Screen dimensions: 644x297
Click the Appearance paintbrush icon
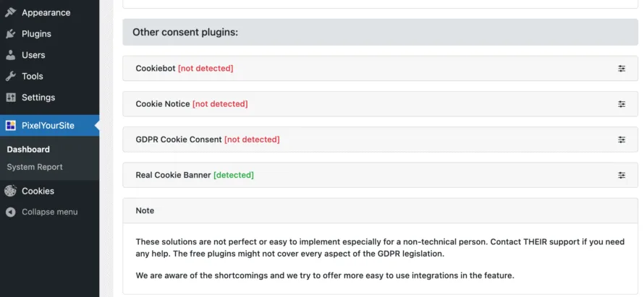click(x=10, y=12)
